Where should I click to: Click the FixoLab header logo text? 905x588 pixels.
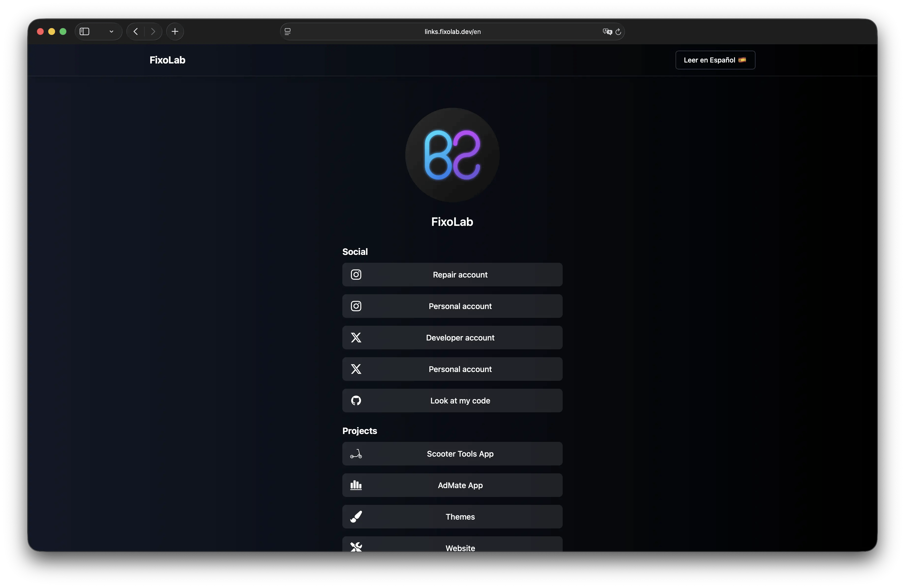tap(167, 60)
